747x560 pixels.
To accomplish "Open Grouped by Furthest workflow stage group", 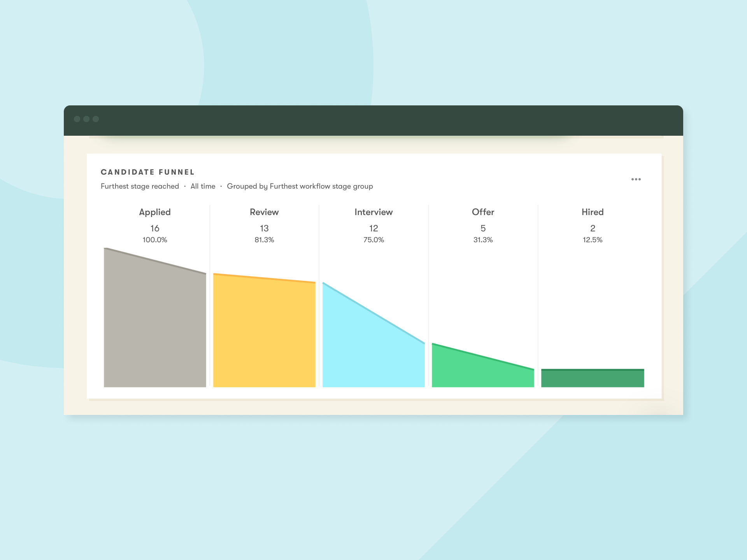I will click(300, 186).
